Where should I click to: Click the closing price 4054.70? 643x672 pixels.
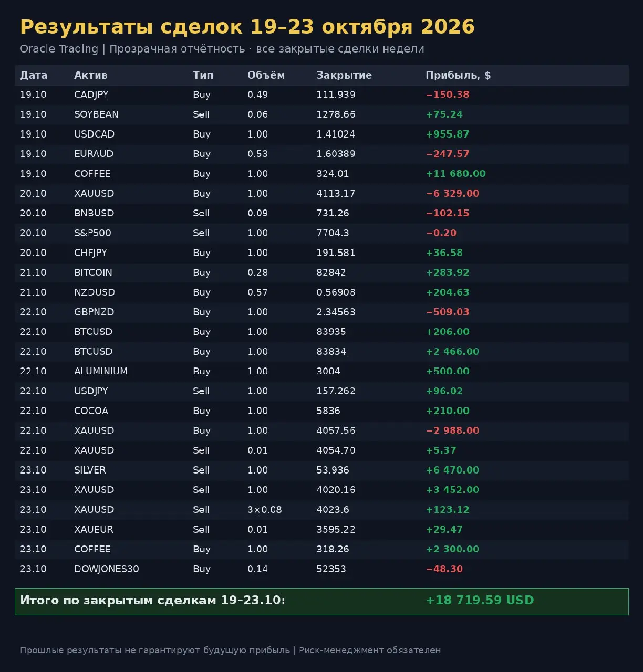pos(336,450)
